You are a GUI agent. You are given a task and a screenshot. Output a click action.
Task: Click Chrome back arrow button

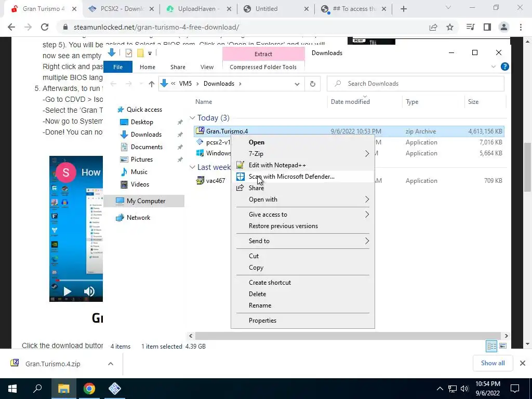coord(11,27)
